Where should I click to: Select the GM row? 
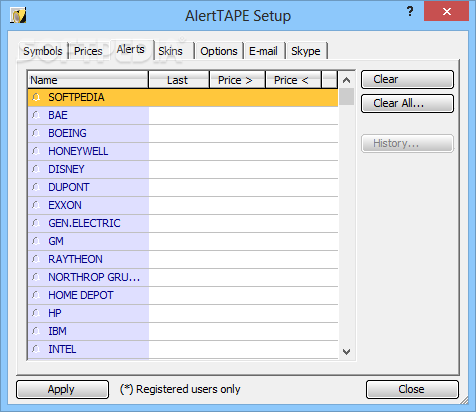tap(183, 241)
